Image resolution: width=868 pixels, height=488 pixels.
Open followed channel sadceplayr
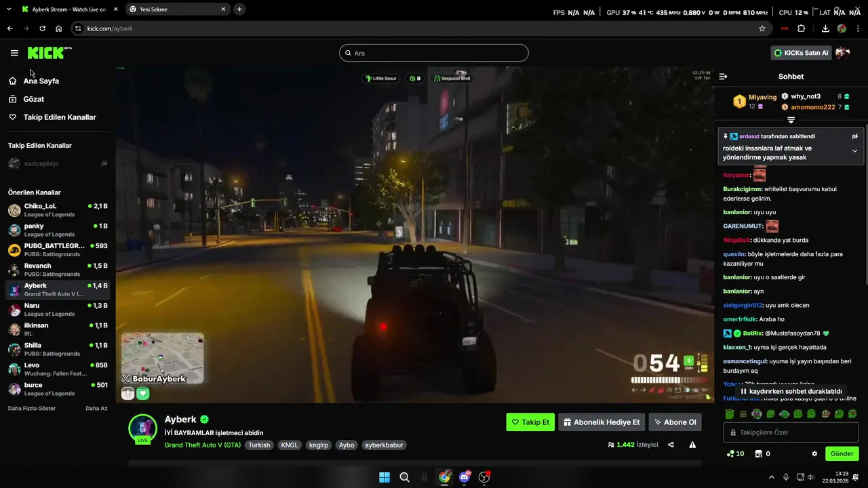58,163
